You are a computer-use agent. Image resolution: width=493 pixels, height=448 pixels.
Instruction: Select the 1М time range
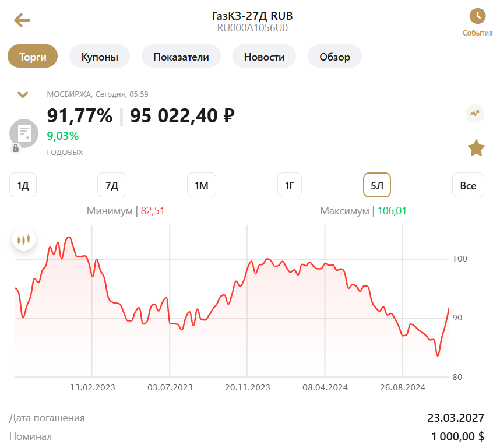[x=202, y=186]
